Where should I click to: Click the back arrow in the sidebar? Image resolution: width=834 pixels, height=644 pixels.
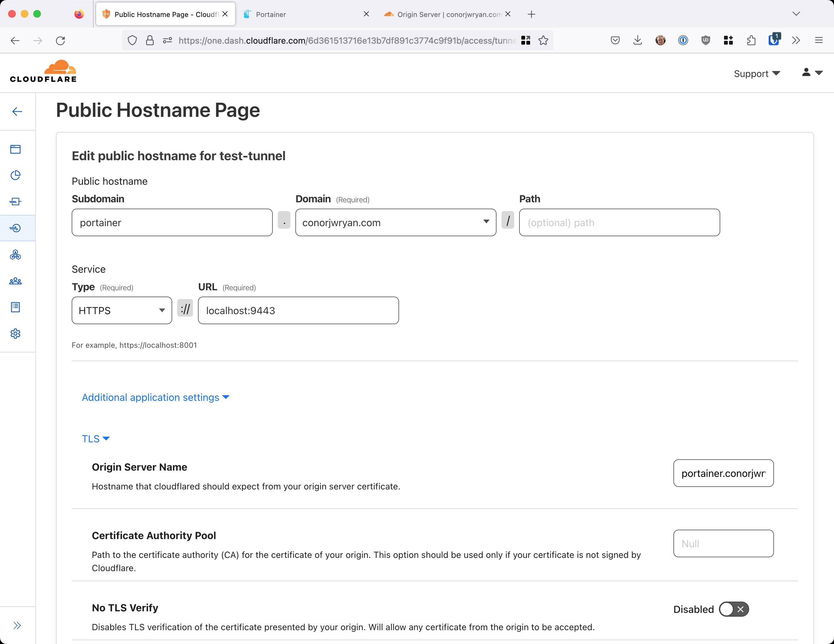point(17,112)
